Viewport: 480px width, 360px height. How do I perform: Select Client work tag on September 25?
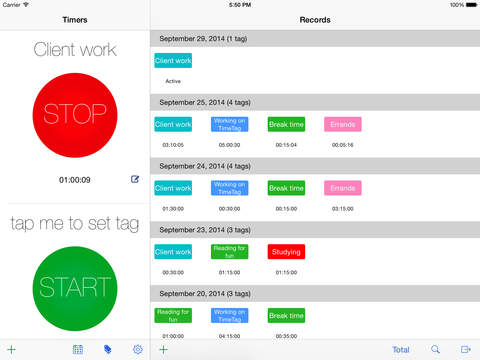173,124
